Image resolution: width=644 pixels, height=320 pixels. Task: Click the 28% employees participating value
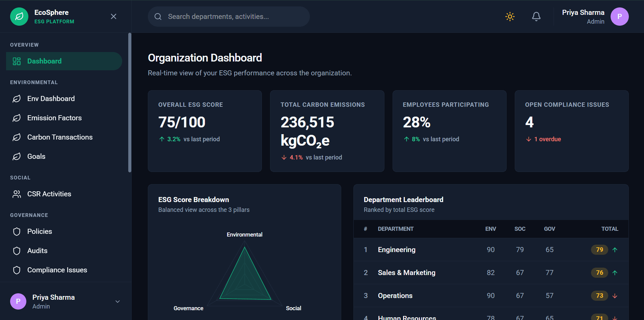click(417, 122)
